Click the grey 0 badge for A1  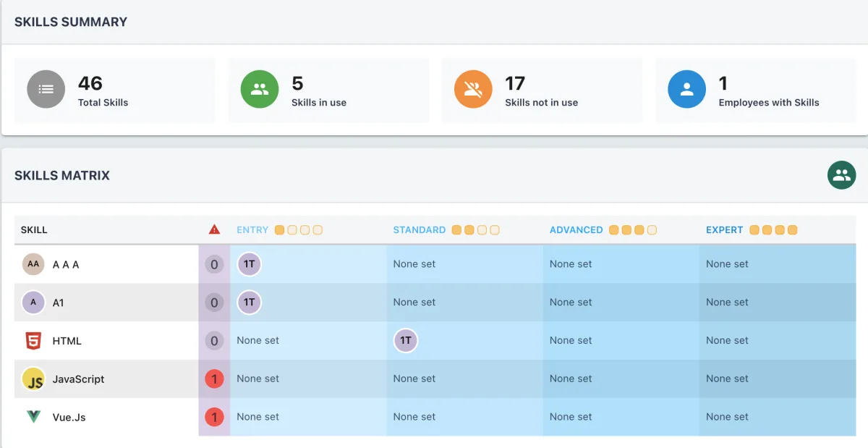coord(214,303)
